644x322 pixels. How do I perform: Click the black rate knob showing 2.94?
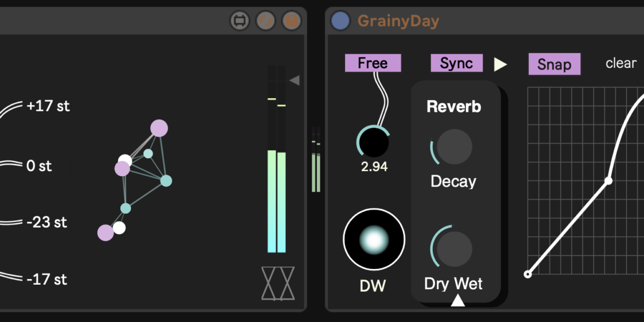pos(373,142)
